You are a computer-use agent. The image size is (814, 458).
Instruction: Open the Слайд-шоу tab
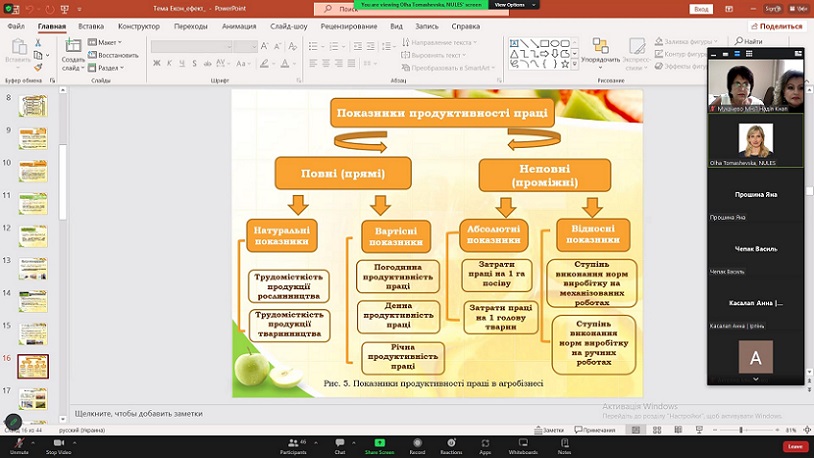click(289, 26)
